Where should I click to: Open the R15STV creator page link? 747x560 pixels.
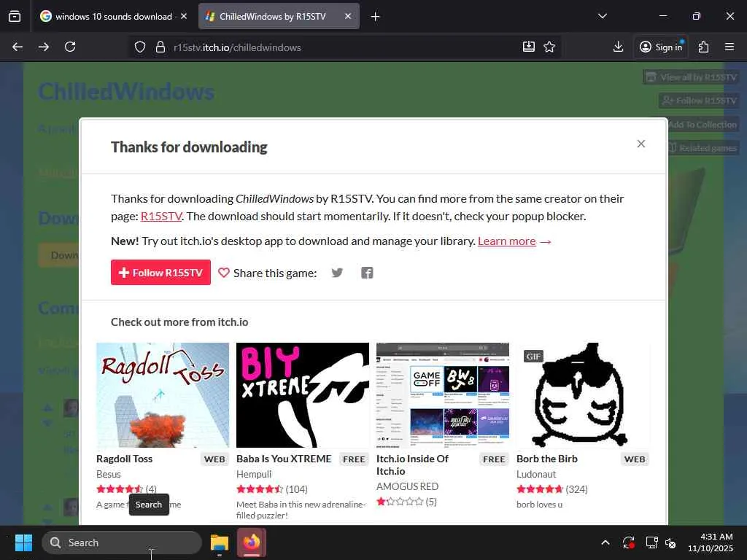161,216
